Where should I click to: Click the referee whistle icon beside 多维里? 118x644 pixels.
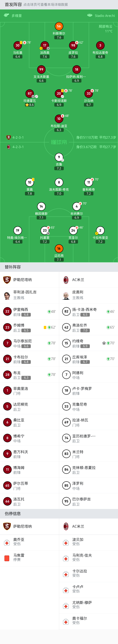point(6,15)
